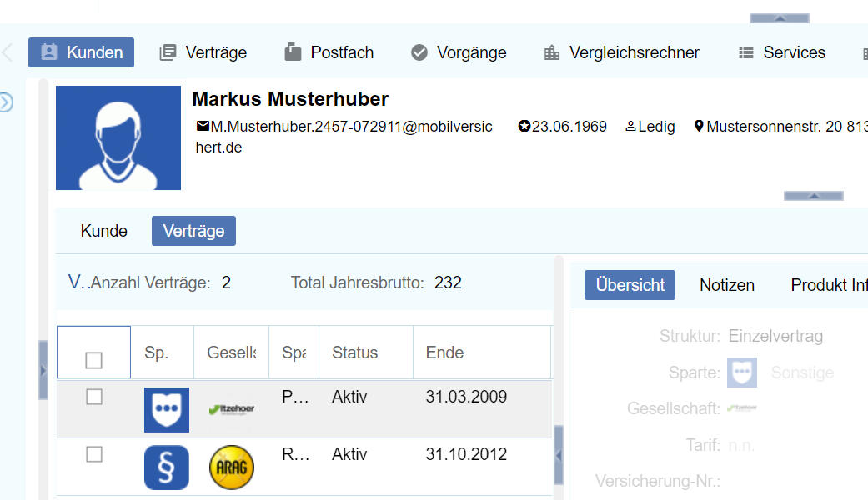Image resolution: width=868 pixels, height=500 pixels.
Task: Click the email envelope icon
Action: pyautogui.click(x=203, y=127)
